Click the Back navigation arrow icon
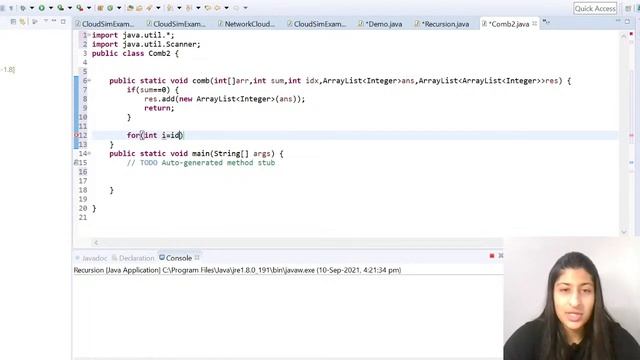 click(217, 8)
